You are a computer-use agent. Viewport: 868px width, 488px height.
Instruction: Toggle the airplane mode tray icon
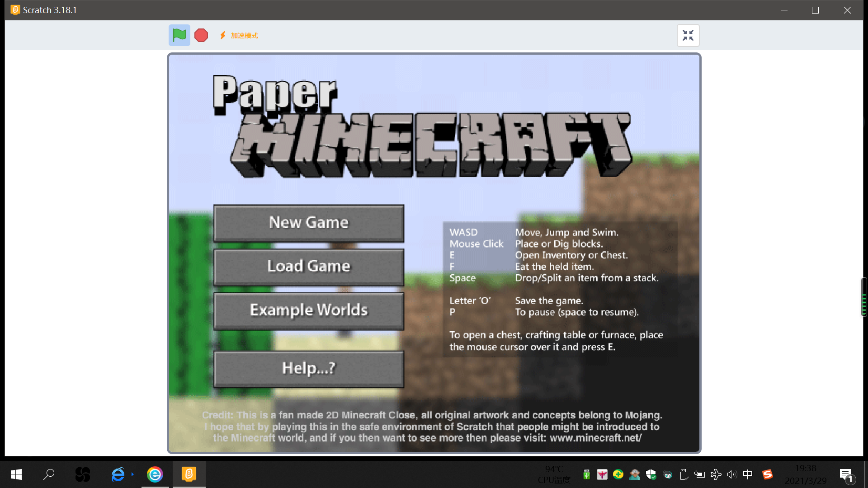pyautogui.click(x=716, y=474)
